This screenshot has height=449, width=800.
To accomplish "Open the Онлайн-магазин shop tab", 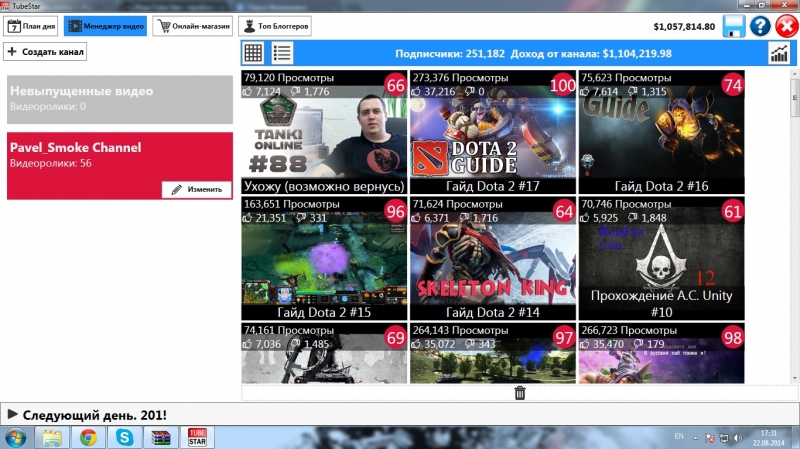I will 193,26.
